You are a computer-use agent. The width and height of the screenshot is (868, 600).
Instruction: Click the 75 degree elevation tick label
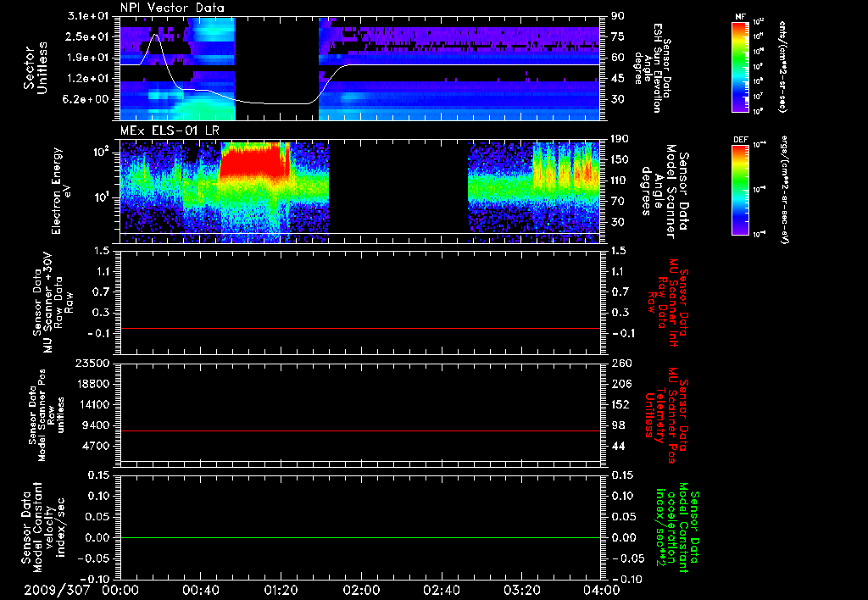(618, 36)
